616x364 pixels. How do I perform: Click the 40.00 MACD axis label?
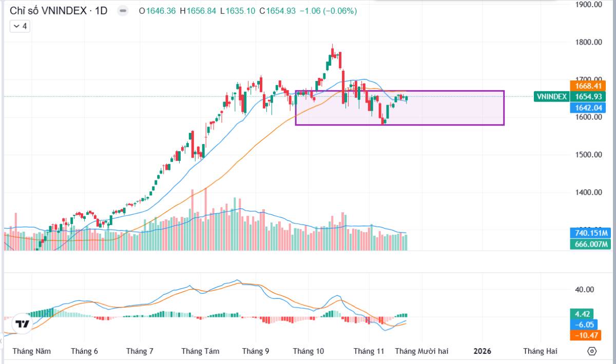[x=585, y=290]
